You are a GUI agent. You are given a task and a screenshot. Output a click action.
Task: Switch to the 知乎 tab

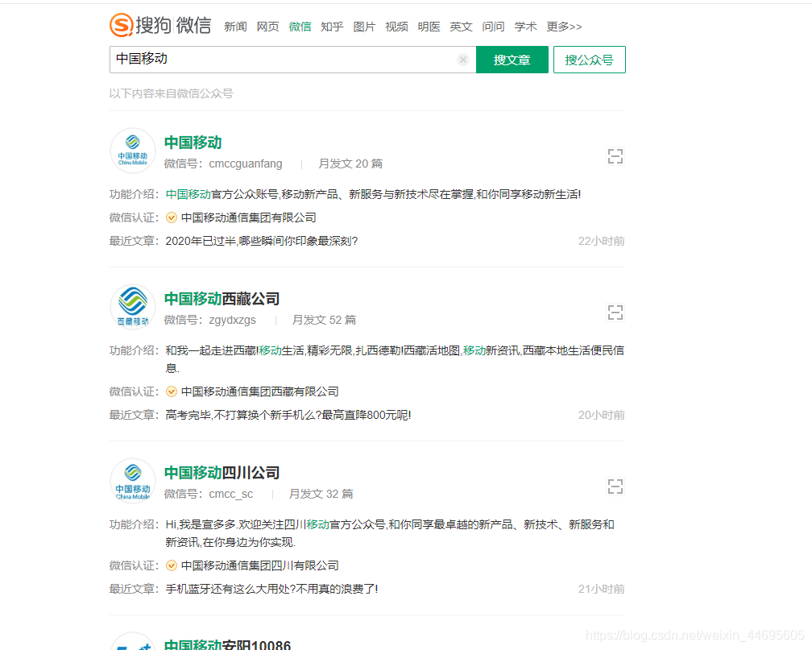point(332,27)
